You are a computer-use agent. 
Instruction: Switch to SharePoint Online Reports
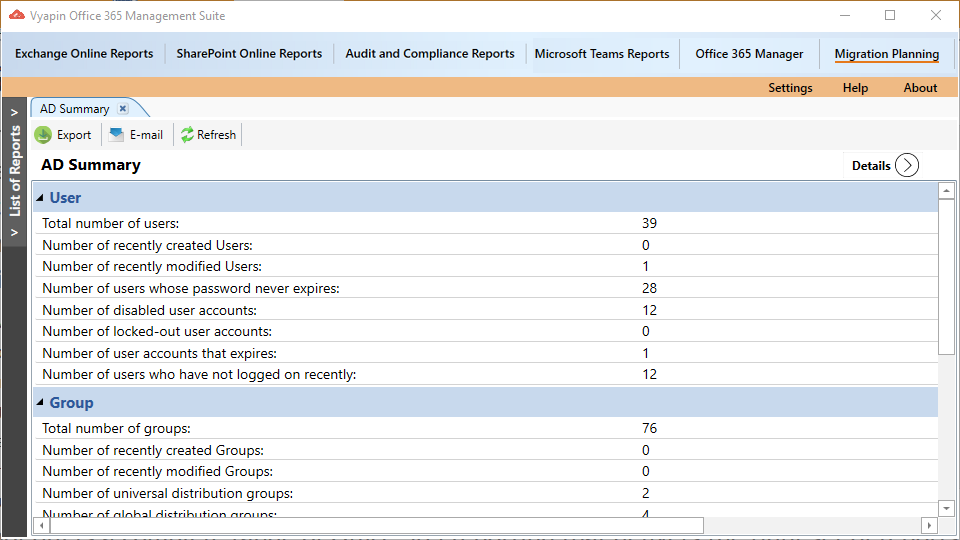(x=249, y=54)
